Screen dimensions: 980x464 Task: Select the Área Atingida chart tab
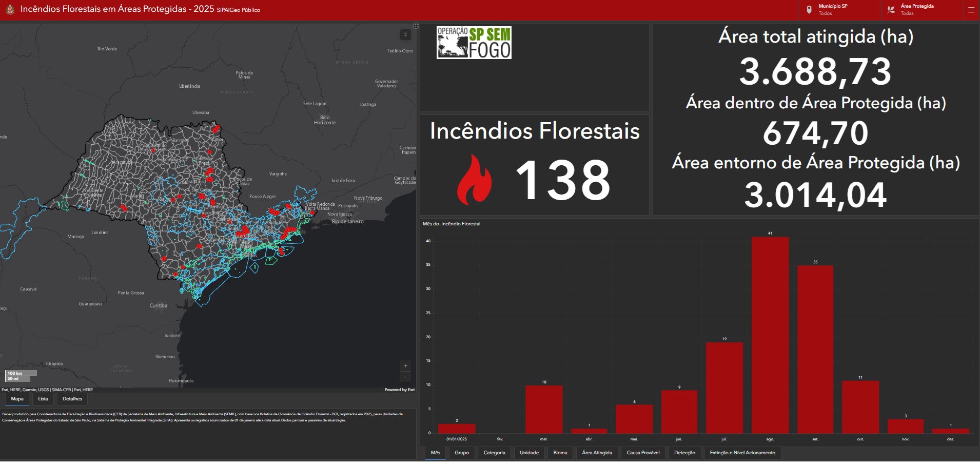pyautogui.click(x=597, y=453)
